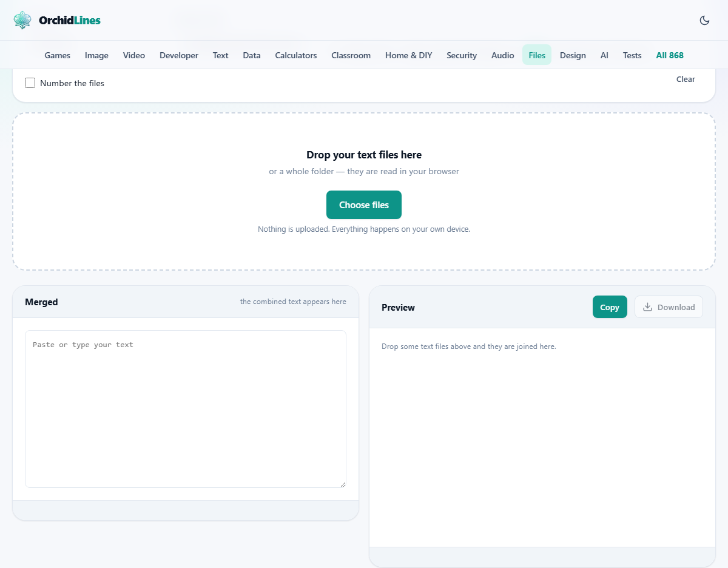Switch to the Video category
Screen dimensions: 728x568
click(134, 55)
